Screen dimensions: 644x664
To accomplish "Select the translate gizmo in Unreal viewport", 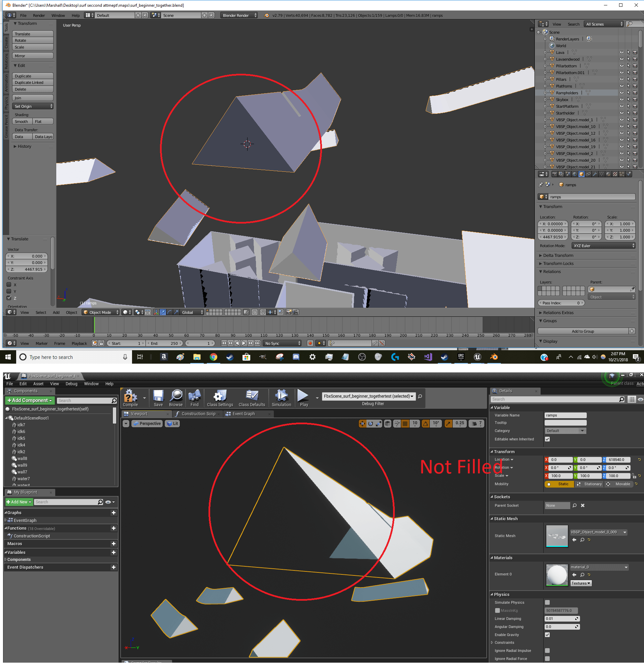I will tap(362, 424).
